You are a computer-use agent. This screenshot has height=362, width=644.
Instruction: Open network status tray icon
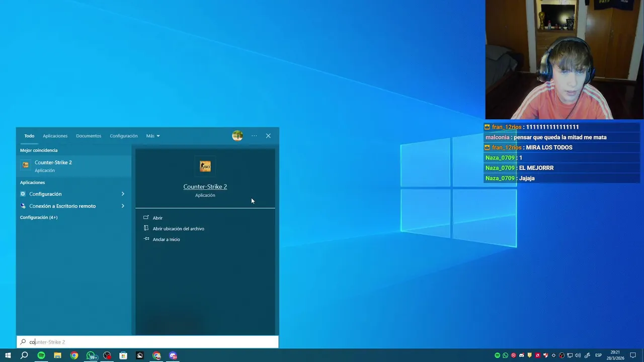tap(570, 355)
